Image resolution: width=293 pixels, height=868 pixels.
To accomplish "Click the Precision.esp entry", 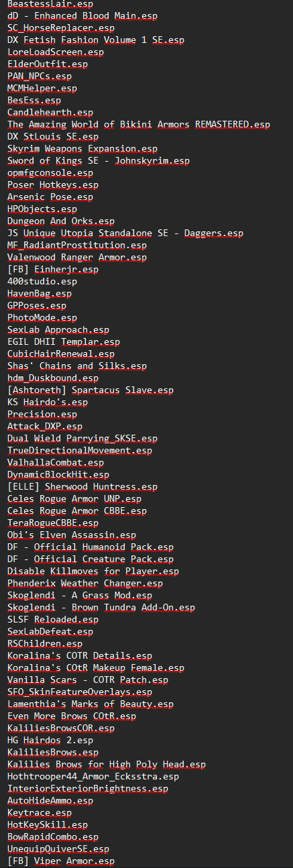I will coord(42,415).
